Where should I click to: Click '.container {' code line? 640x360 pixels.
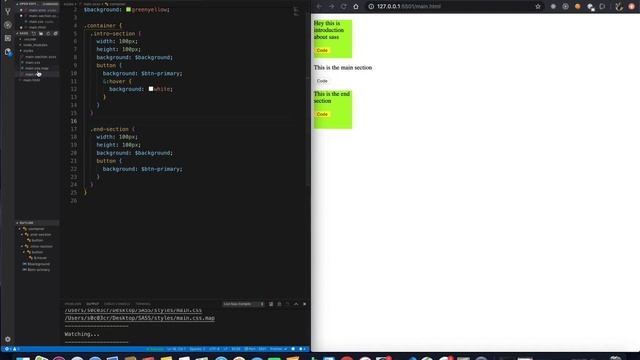(x=104, y=25)
